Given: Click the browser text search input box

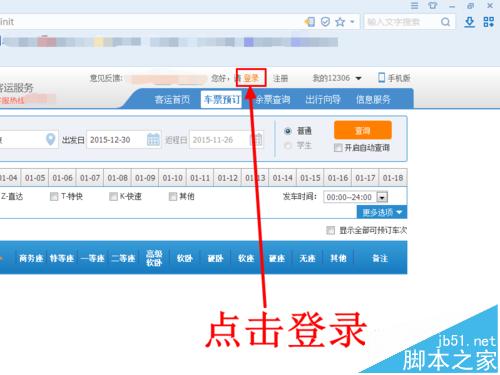Looking at the screenshot, I should 410,22.
